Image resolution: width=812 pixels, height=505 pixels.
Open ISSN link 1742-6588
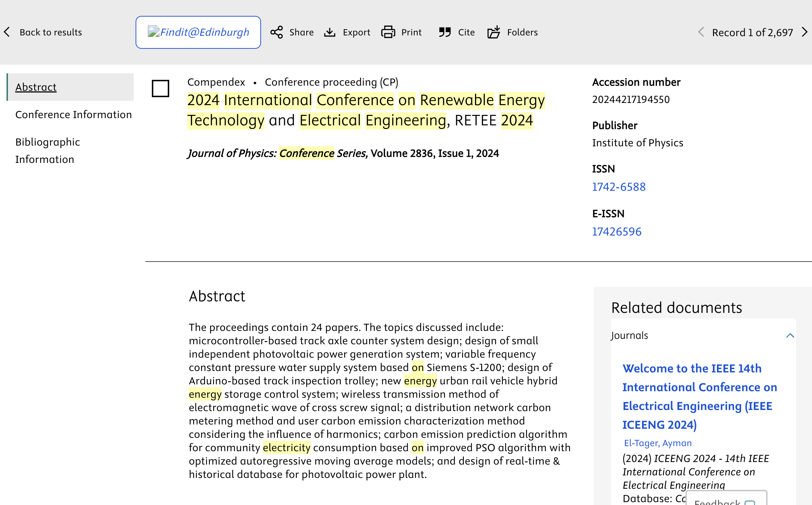pyautogui.click(x=619, y=187)
